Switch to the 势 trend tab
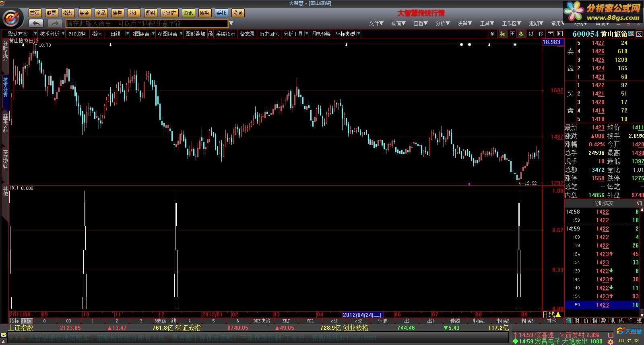 click(604, 321)
